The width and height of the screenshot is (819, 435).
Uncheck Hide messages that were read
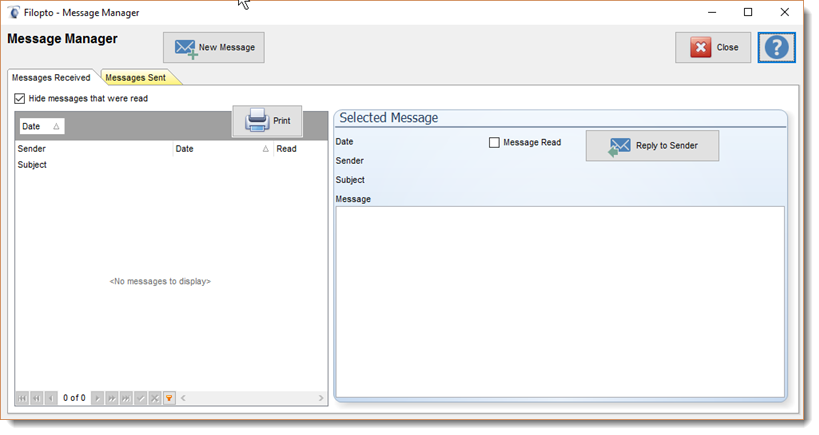click(x=20, y=99)
